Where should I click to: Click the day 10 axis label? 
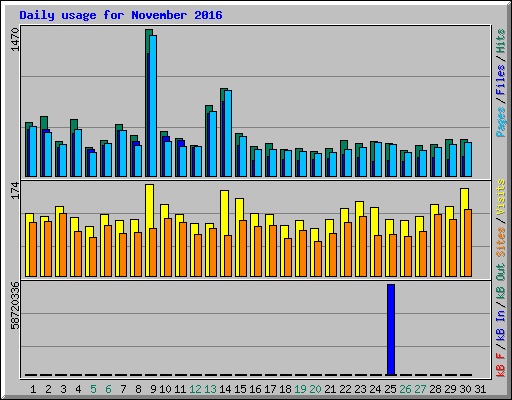click(x=165, y=389)
